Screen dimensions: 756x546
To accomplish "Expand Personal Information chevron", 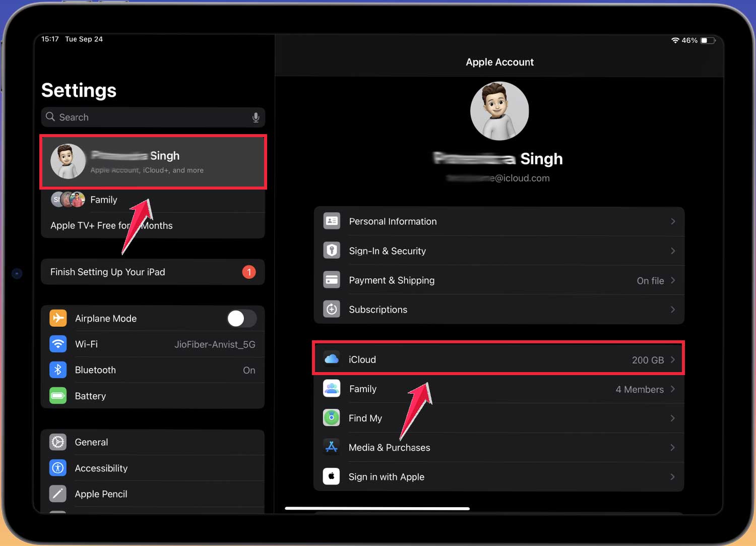I will pyautogui.click(x=673, y=221).
